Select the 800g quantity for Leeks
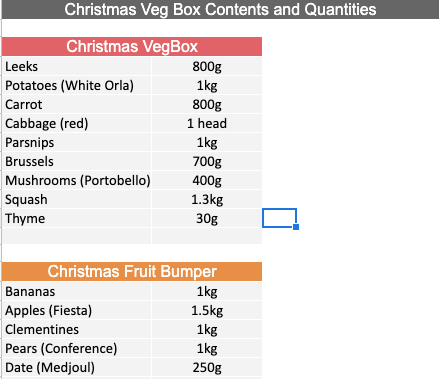 coord(207,66)
